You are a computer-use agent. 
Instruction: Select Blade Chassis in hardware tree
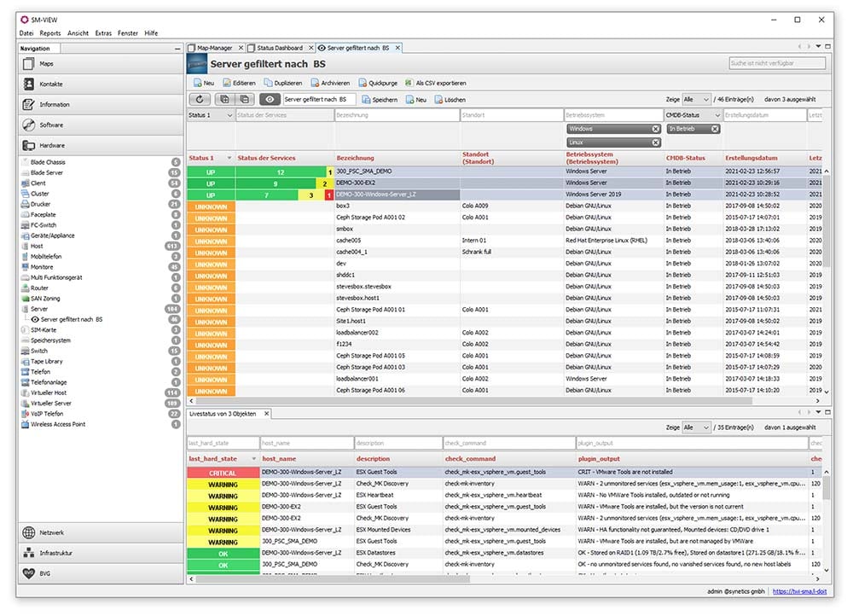tap(48, 162)
